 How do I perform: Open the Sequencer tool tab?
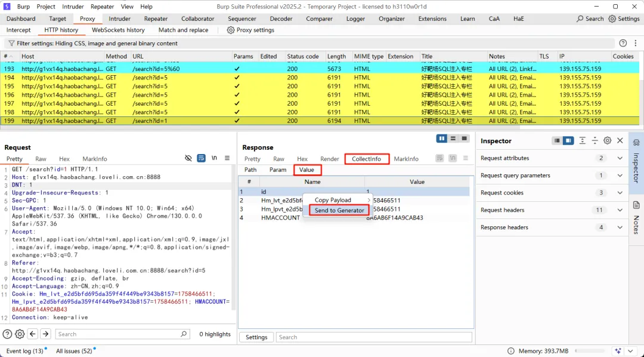tap(242, 19)
